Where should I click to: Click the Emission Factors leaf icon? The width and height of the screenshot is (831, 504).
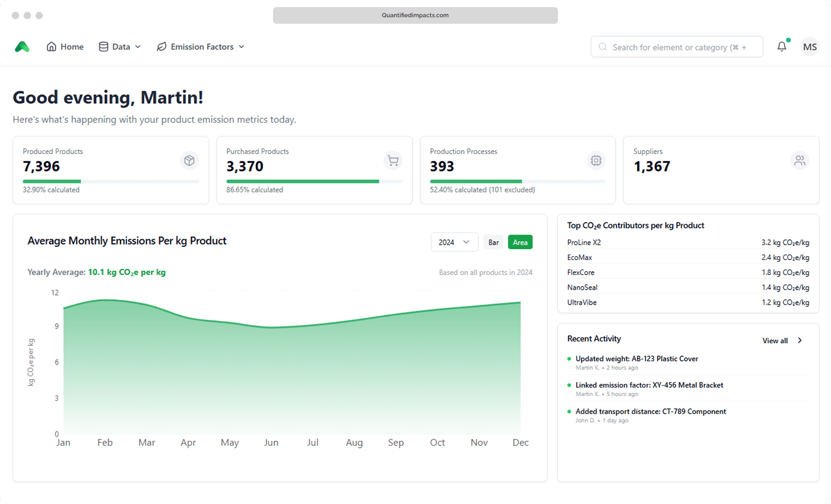tap(161, 47)
